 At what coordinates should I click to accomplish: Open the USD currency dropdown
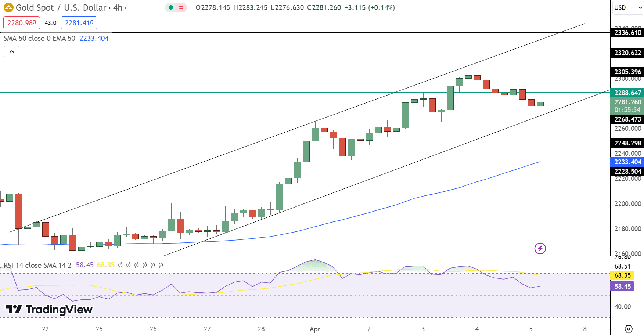point(627,7)
